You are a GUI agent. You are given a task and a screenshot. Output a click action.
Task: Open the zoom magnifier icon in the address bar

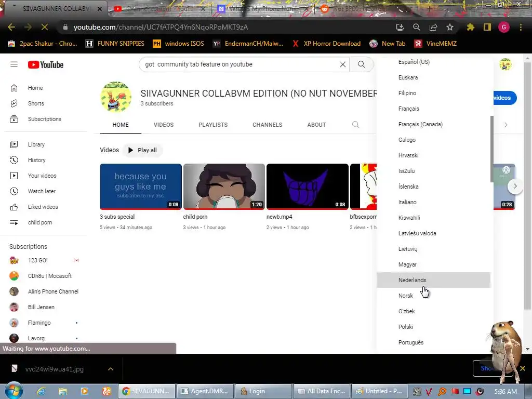416,27
